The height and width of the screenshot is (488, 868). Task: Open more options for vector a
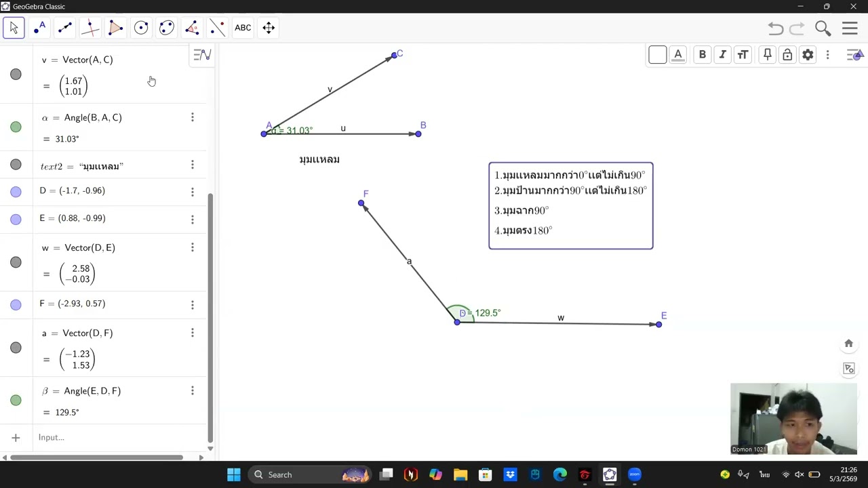tap(192, 333)
